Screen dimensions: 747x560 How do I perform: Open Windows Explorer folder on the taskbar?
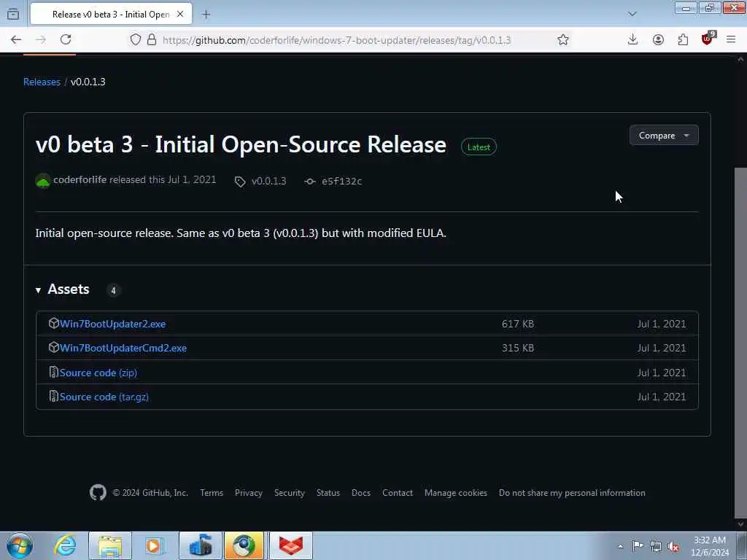point(110,546)
